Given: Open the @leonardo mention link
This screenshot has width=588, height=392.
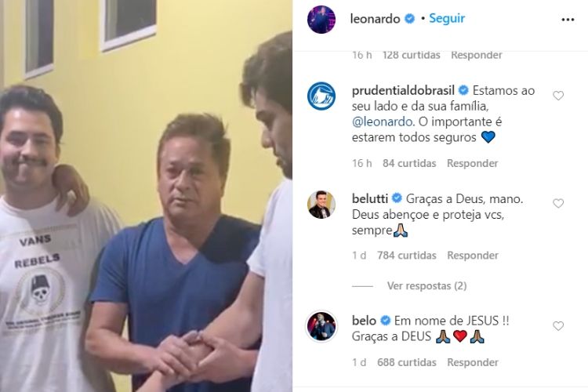Looking at the screenshot, I should pos(382,122).
